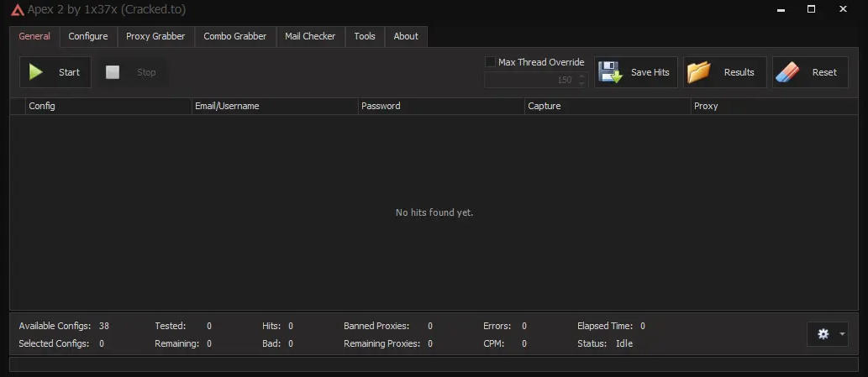Click the 'Hits:' label
Image resolution: width=868 pixels, height=377 pixels.
click(271, 326)
